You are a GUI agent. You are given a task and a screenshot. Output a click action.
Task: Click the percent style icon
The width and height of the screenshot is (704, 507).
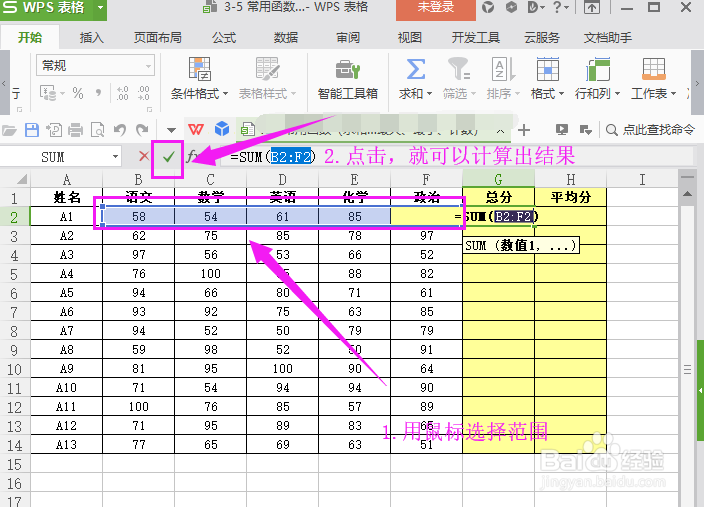coord(78,93)
